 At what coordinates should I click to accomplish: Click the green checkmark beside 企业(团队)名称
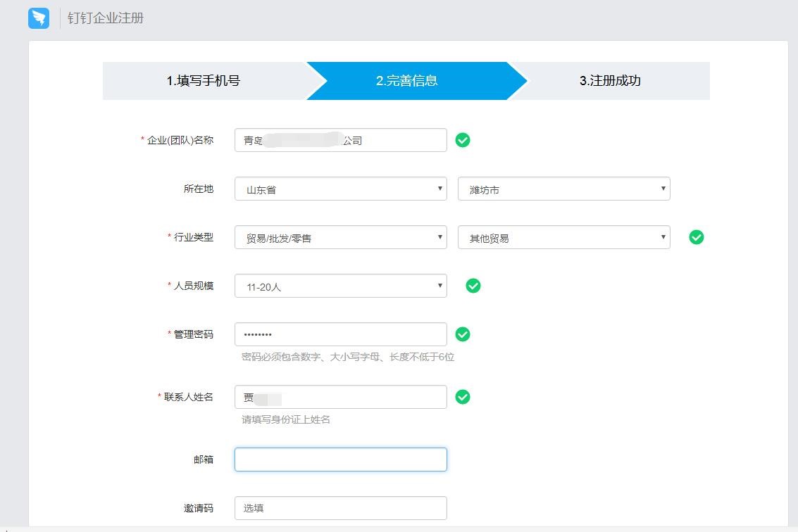pyautogui.click(x=463, y=139)
